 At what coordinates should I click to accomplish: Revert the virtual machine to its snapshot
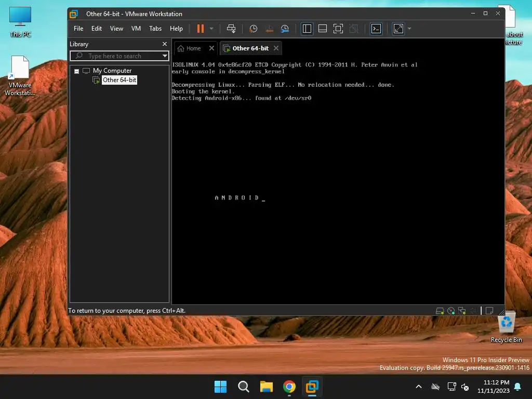[x=269, y=29]
